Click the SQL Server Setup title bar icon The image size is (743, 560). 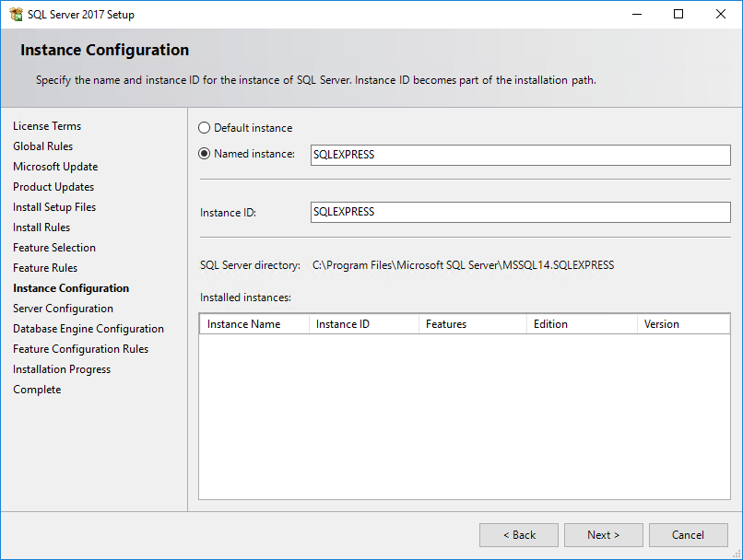pyautogui.click(x=16, y=15)
